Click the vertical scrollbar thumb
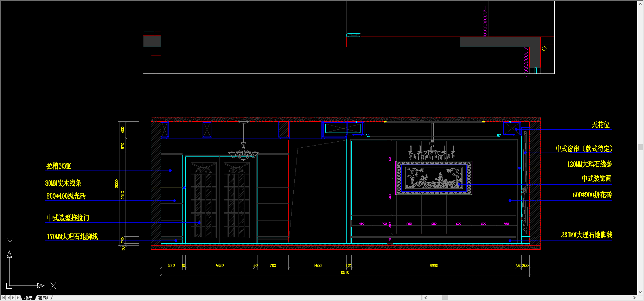Image resolution: width=644 pixels, height=301 pixels. 640,147
